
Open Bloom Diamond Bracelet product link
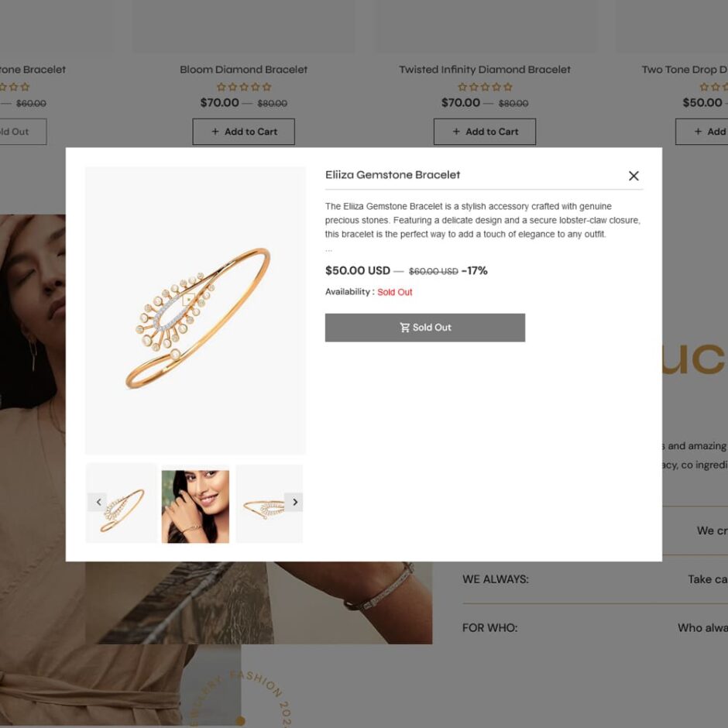coord(243,69)
